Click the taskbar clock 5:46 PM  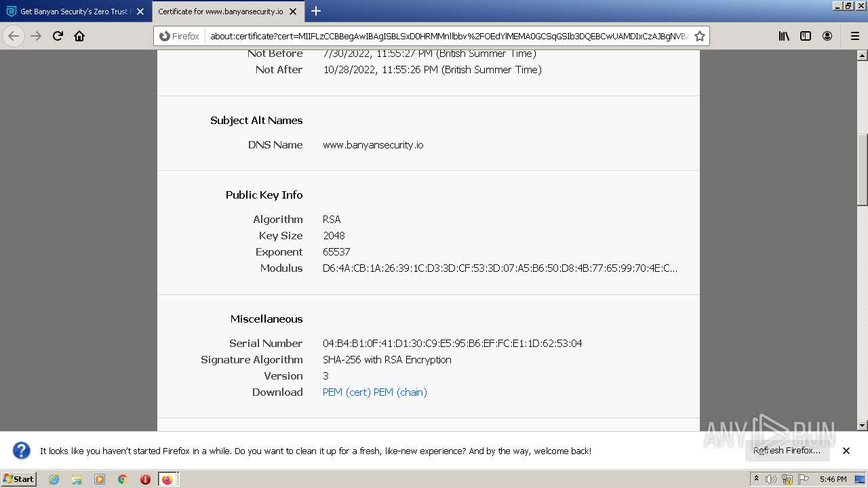833,479
